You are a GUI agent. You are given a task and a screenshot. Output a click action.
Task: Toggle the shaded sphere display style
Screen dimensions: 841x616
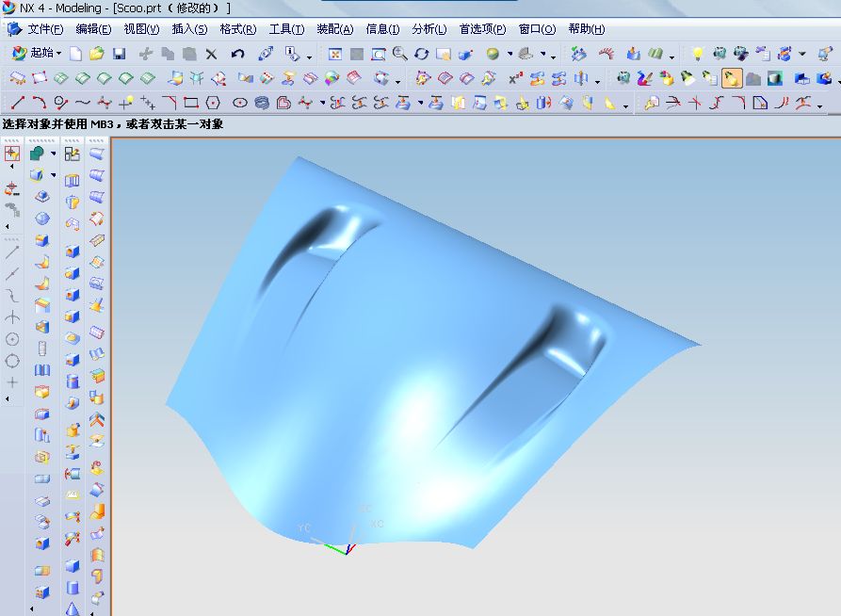coord(493,54)
